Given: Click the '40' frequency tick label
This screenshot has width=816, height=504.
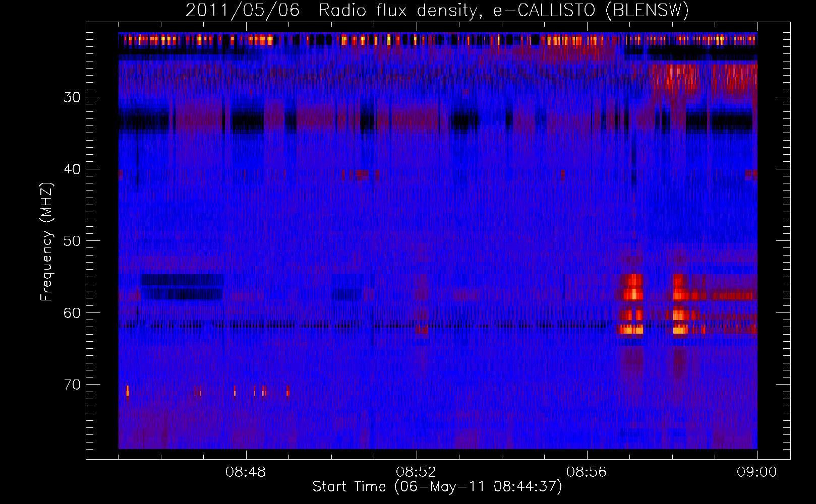Looking at the screenshot, I should pyautogui.click(x=72, y=169).
